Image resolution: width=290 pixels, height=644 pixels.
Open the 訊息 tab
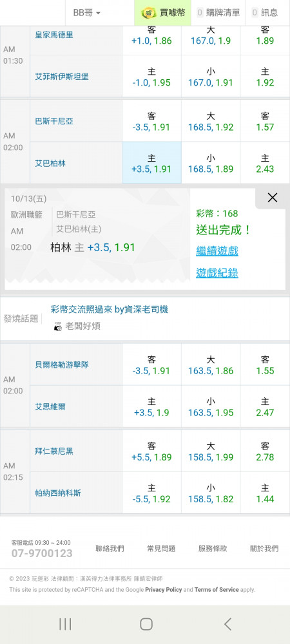click(x=265, y=13)
